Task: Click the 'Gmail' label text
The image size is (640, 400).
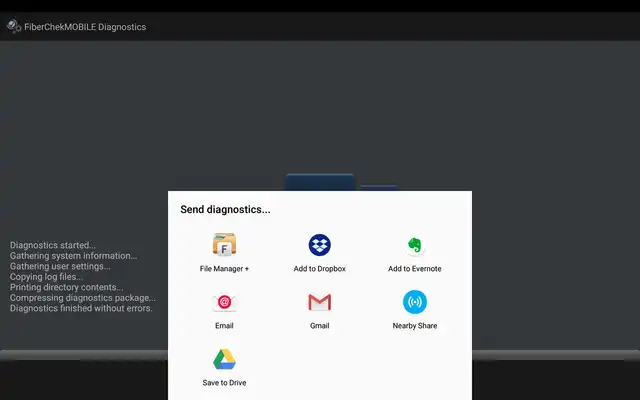Action: 320,326
